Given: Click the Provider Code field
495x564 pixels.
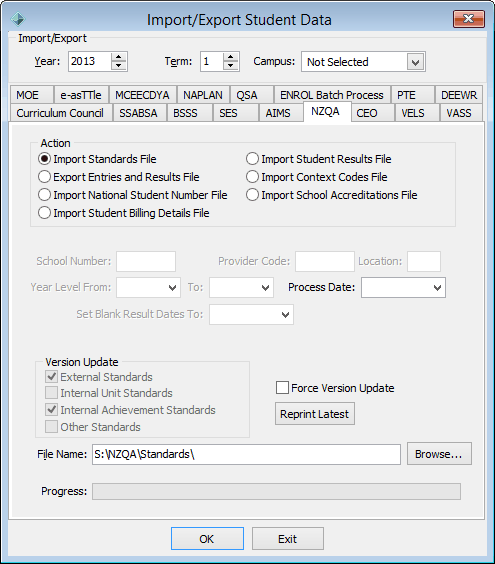Looking at the screenshot, I should tap(325, 261).
